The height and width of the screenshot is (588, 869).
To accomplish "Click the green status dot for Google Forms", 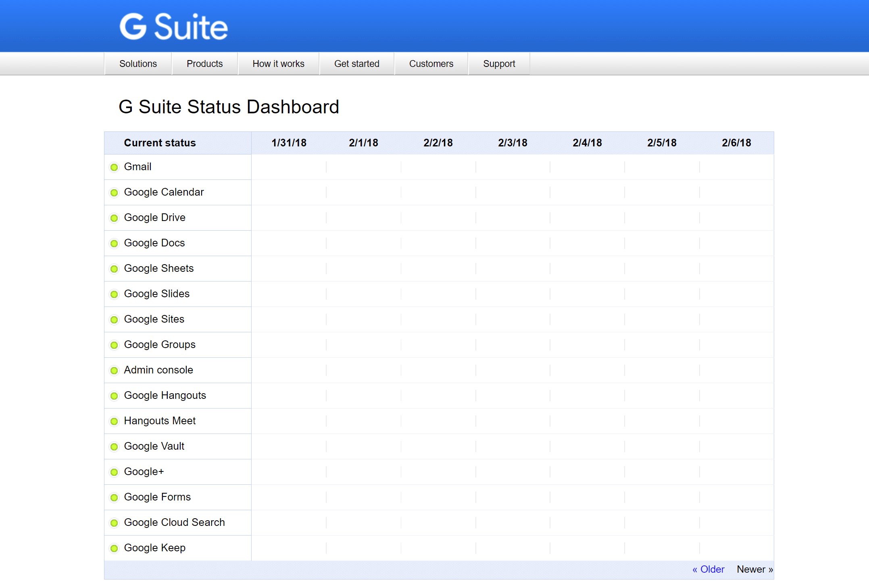I will pyautogui.click(x=115, y=497).
